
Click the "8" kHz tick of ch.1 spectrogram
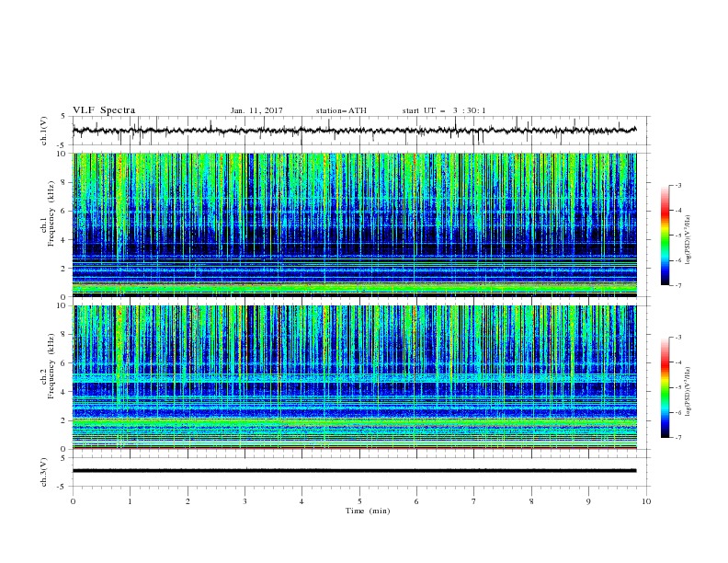(x=64, y=182)
